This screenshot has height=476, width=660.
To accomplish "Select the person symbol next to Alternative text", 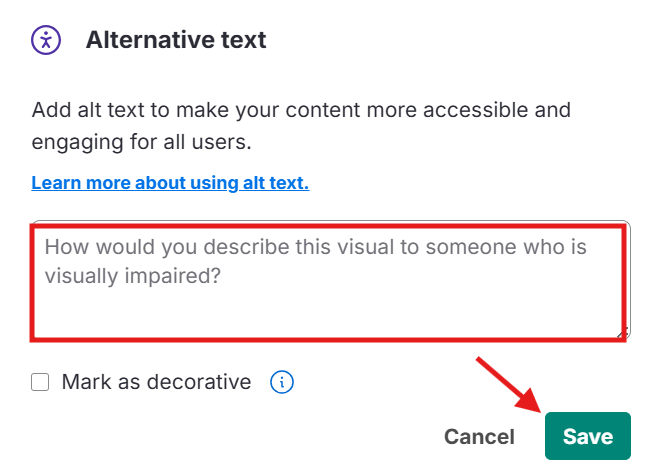I will click(x=46, y=40).
